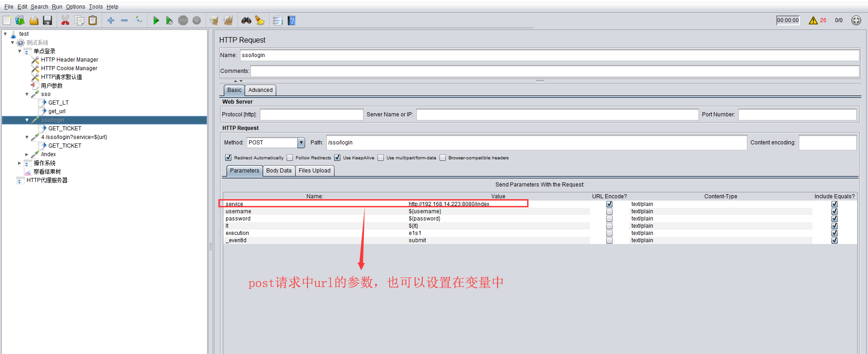This screenshot has width=868, height=354.
Task: Open the Options menu
Action: click(x=75, y=7)
